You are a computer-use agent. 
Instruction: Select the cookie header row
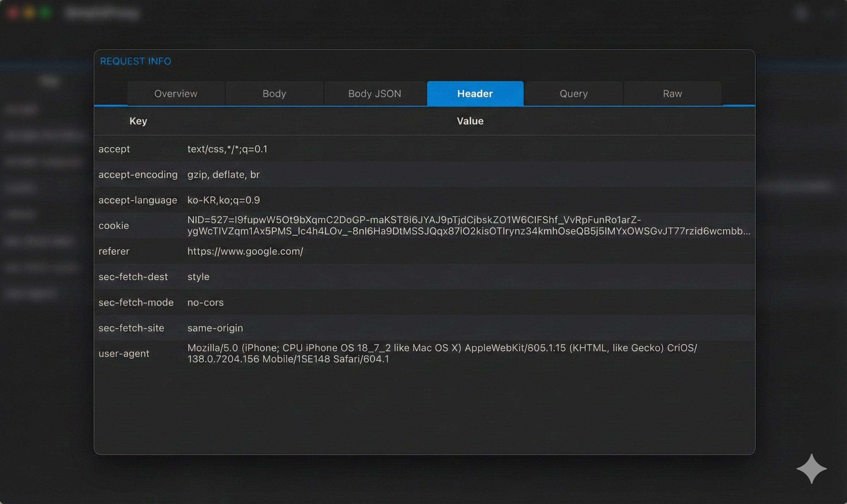point(113,226)
